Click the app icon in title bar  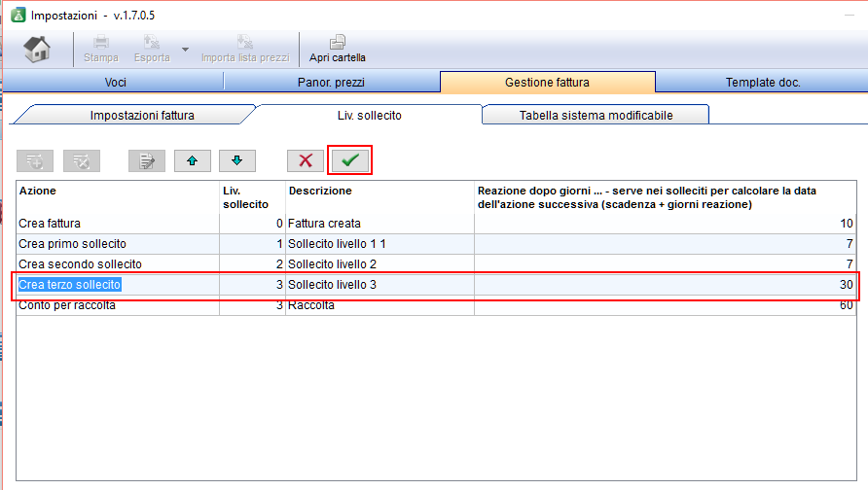(18, 15)
